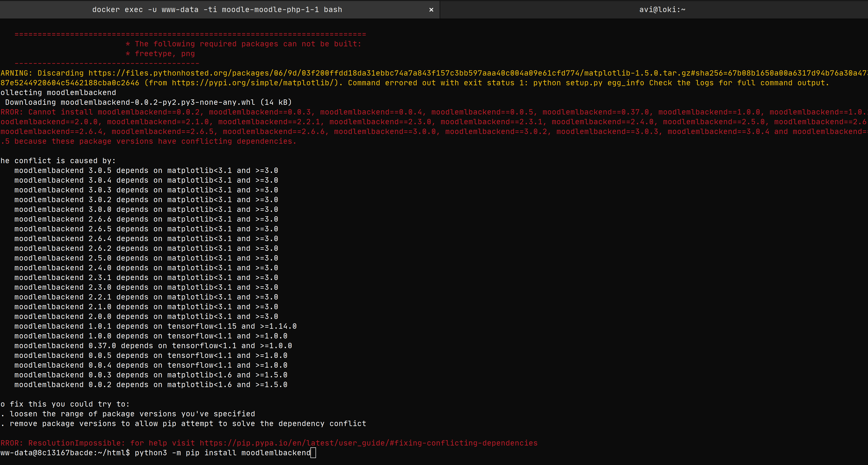
Task: Click the line 'moodlemlbackend 0.0.5 depends on tensorflow'
Action: pyautogui.click(x=151, y=356)
